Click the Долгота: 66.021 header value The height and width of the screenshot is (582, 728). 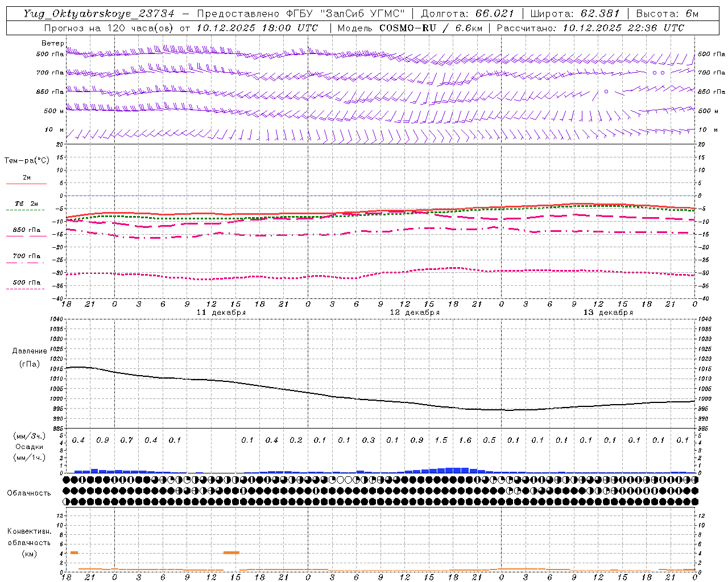(468, 14)
